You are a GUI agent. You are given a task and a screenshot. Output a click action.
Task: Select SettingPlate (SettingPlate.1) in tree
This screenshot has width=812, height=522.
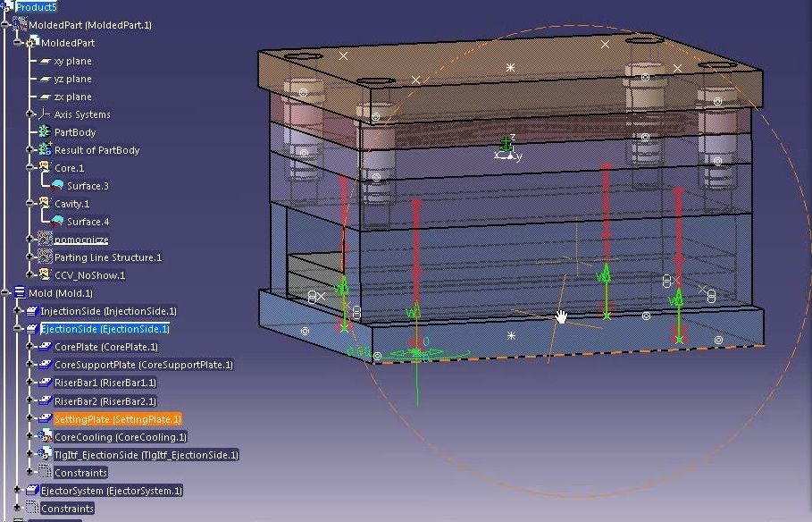click(x=117, y=419)
